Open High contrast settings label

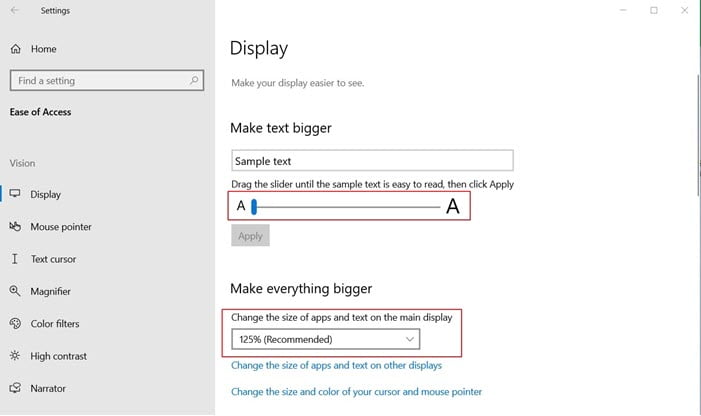pos(59,356)
